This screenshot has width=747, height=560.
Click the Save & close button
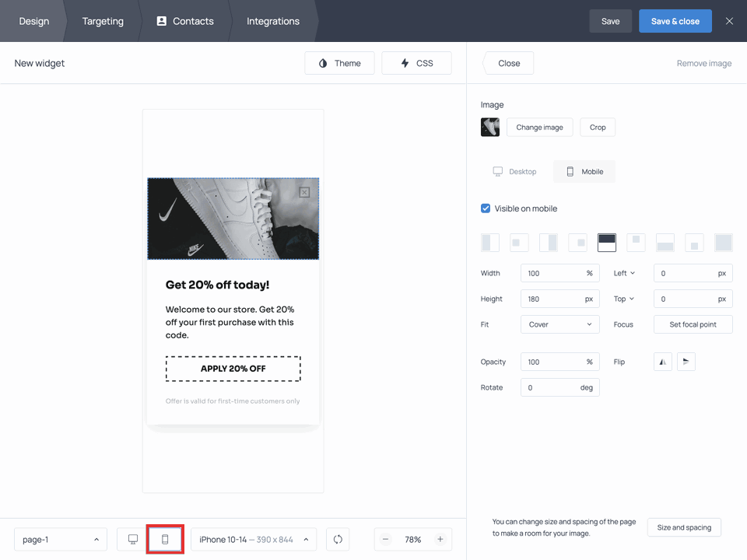675,21
